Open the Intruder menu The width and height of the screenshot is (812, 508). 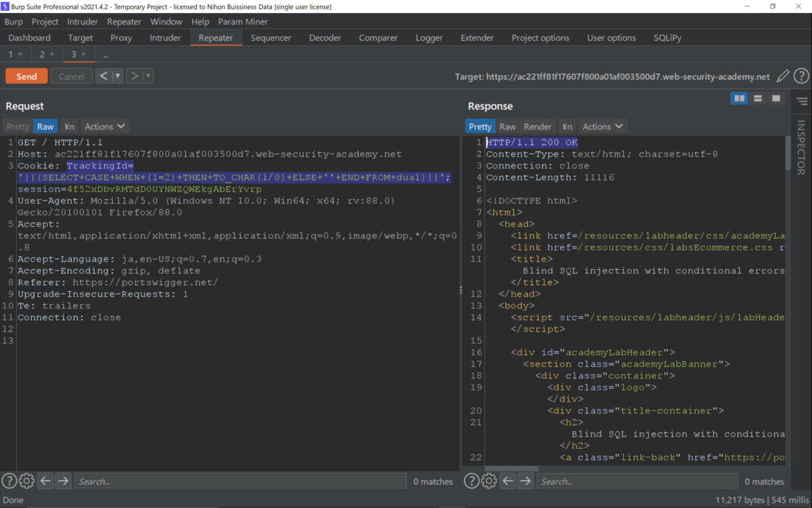pyautogui.click(x=83, y=22)
